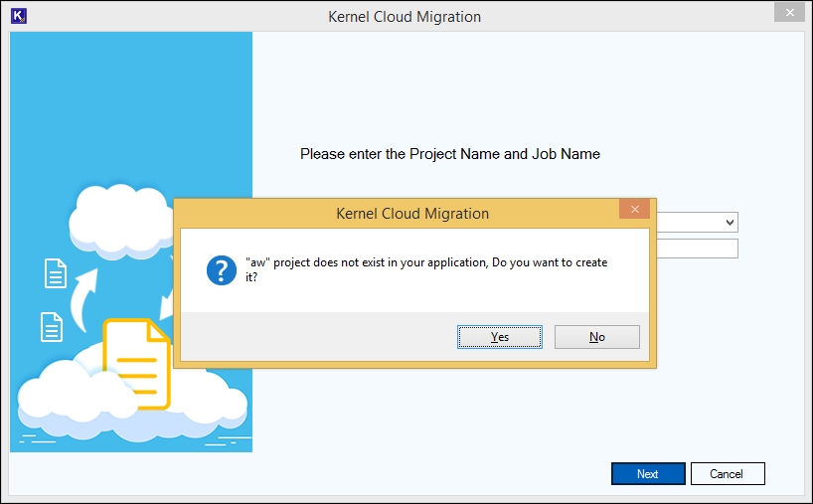Click the "aw" project does not exist message

click(x=426, y=269)
